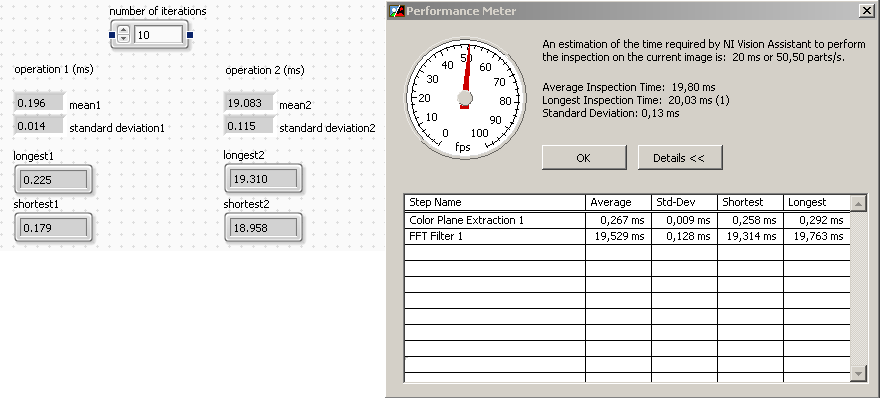This screenshot has height=398, width=880.
Task: Click the 19,314 ms shortest cell
Action: point(750,237)
